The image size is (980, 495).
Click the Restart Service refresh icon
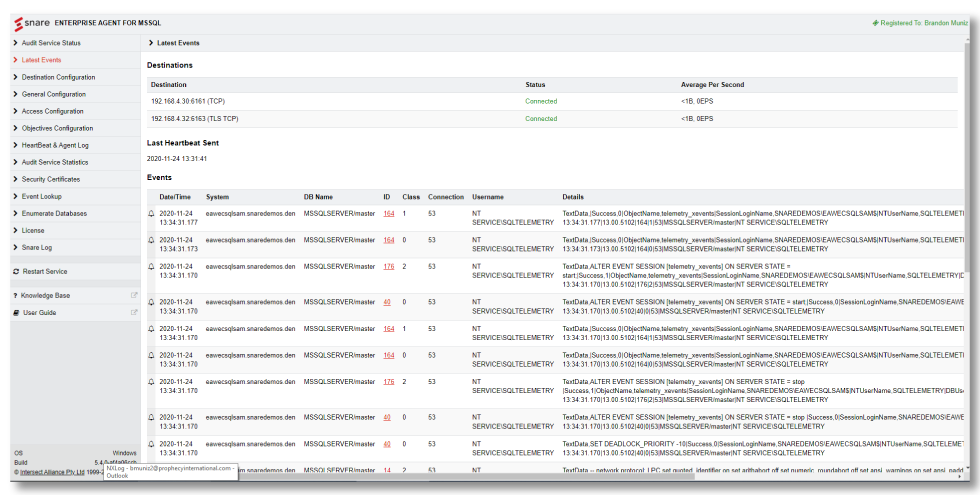click(x=16, y=272)
